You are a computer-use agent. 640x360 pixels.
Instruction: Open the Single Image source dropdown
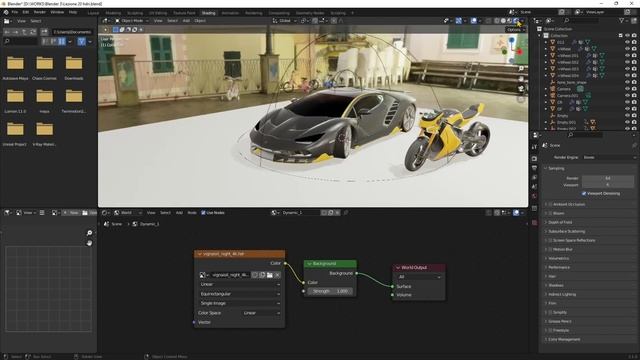240,303
